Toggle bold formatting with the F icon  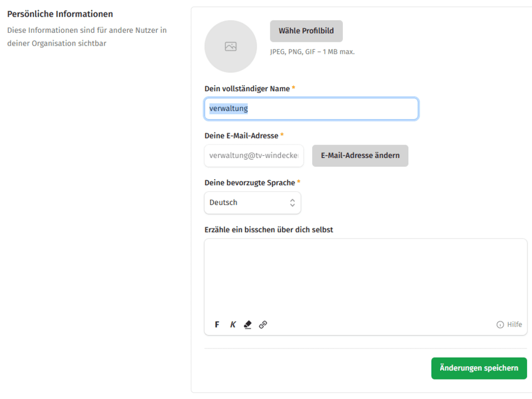pyautogui.click(x=217, y=324)
